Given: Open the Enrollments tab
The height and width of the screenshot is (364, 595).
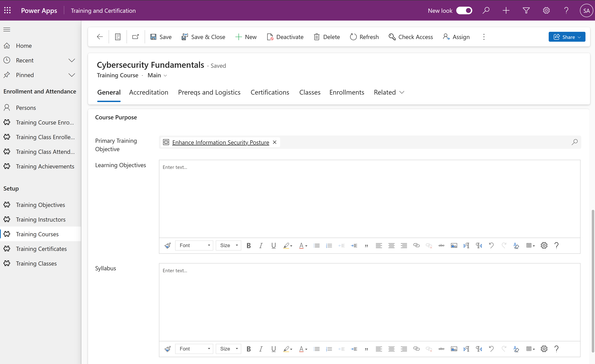Looking at the screenshot, I should pos(346,92).
